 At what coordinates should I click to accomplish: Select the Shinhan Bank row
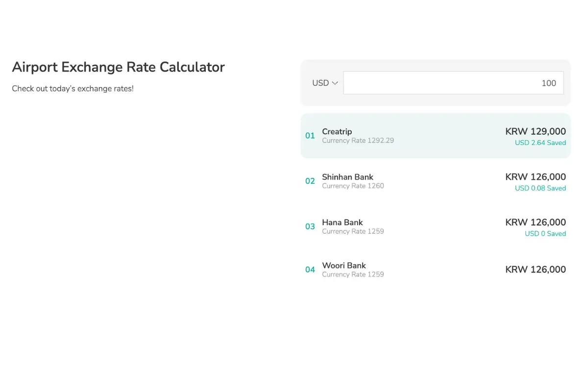click(436, 181)
